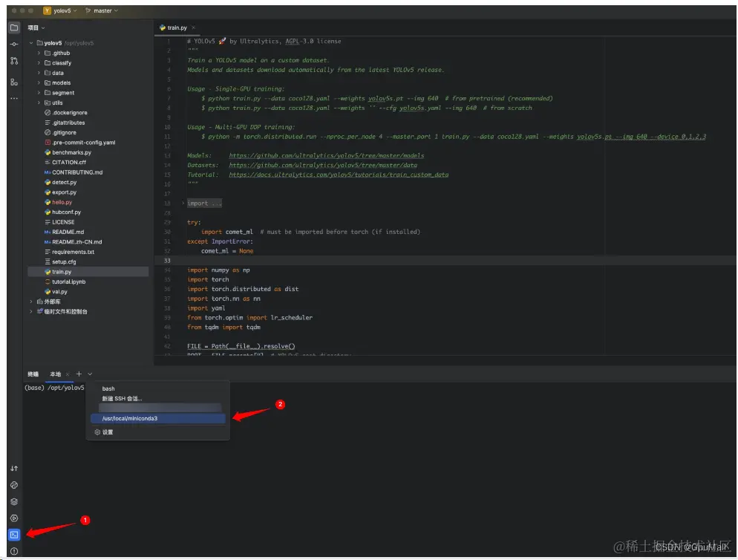The height and width of the screenshot is (560, 738).
Task: Open the Structure tool window icon
Action: tap(14, 82)
